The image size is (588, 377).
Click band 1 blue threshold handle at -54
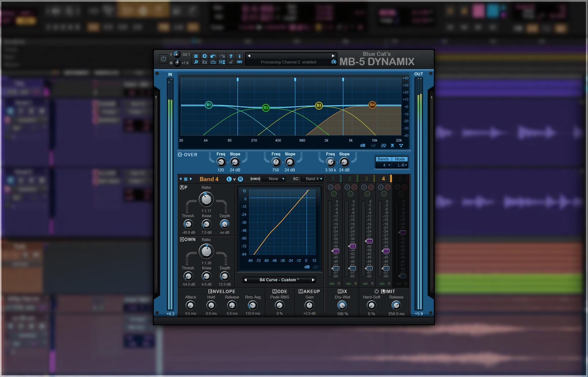[335, 268]
